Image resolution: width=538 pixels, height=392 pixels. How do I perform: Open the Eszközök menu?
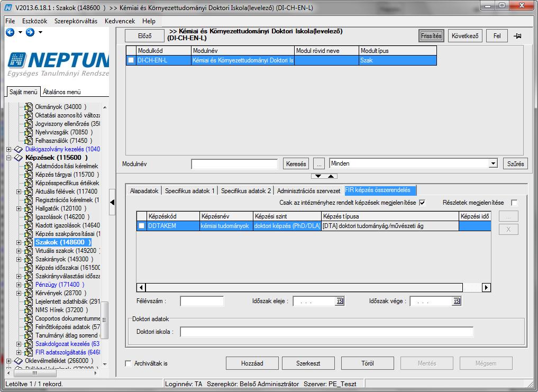tap(35, 21)
